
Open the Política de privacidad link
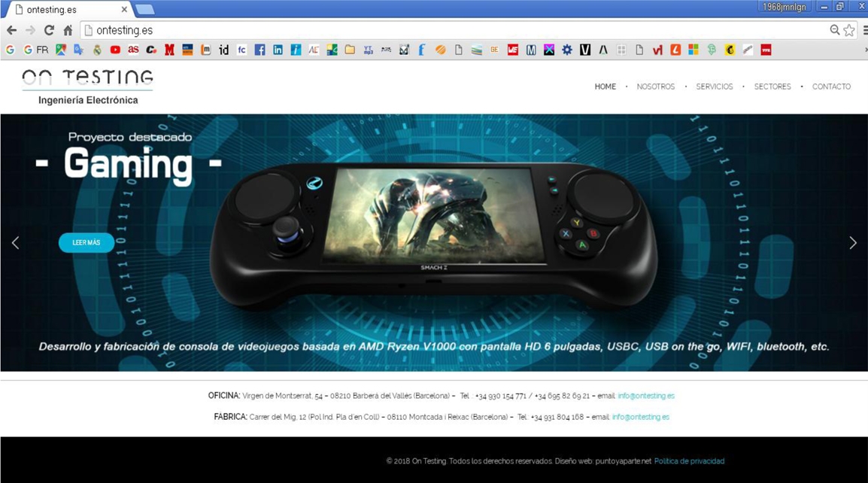pyautogui.click(x=689, y=461)
